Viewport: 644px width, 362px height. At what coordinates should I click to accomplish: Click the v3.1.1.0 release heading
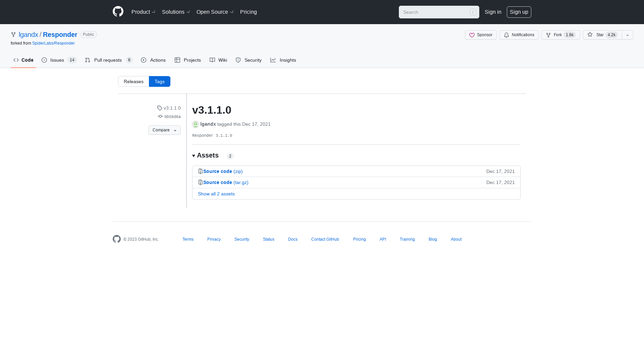point(212,110)
